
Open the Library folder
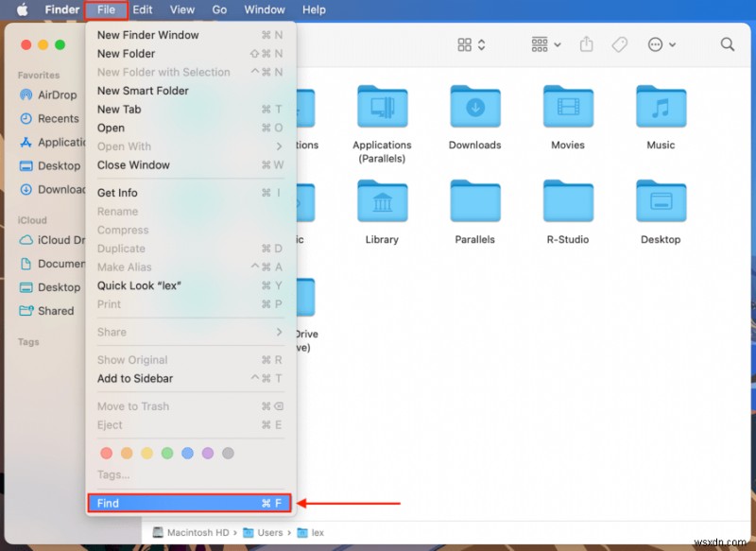point(382,200)
